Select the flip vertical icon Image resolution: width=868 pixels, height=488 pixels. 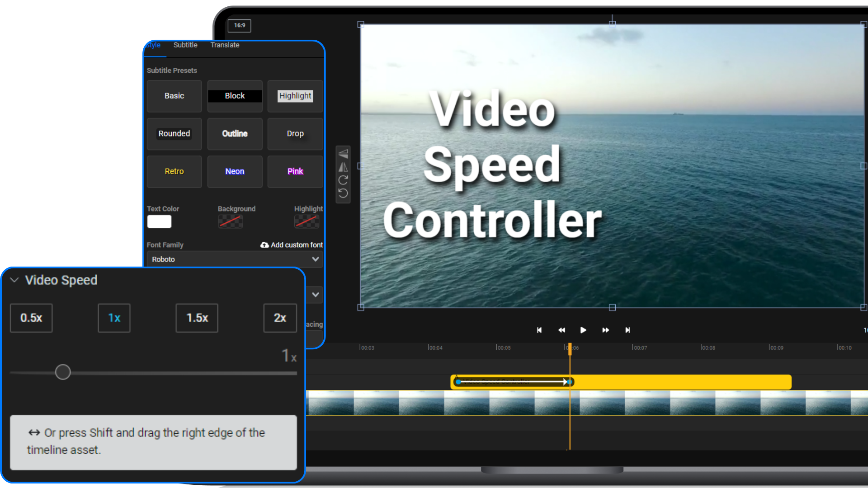click(x=343, y=154)
